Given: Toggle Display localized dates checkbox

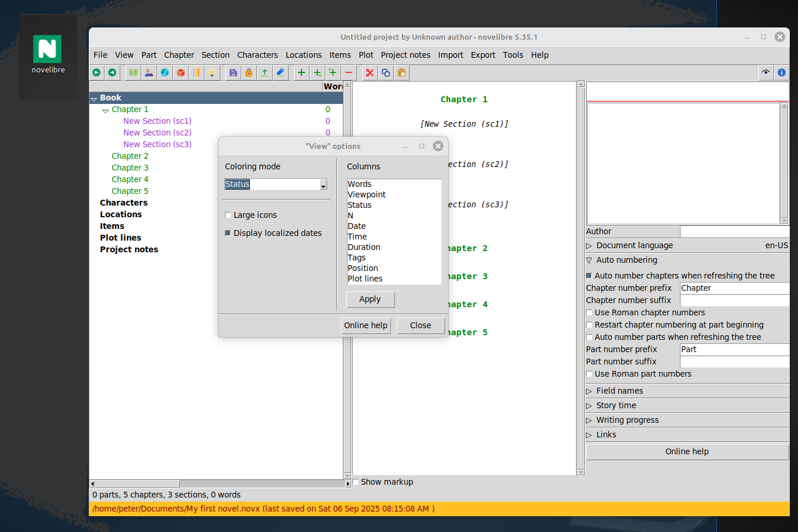Looking at the screenshot, I should pyautogui.click(x=228, y=233).
